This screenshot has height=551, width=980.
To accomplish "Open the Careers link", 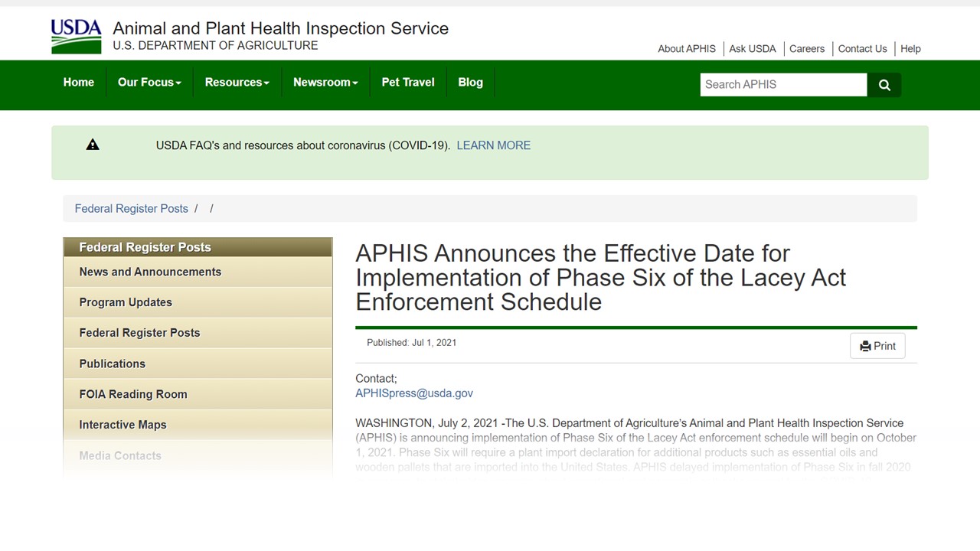I will [x=807, y=49].
